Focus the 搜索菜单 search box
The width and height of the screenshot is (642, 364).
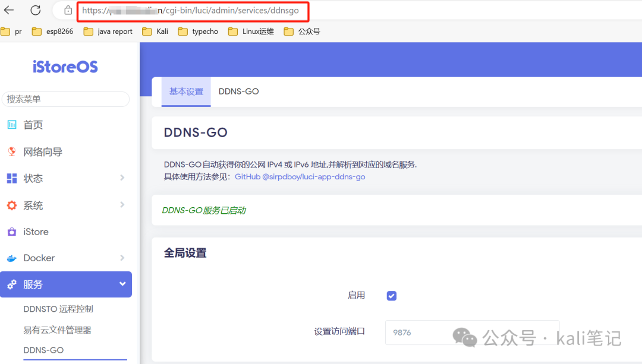click(65, 99)
